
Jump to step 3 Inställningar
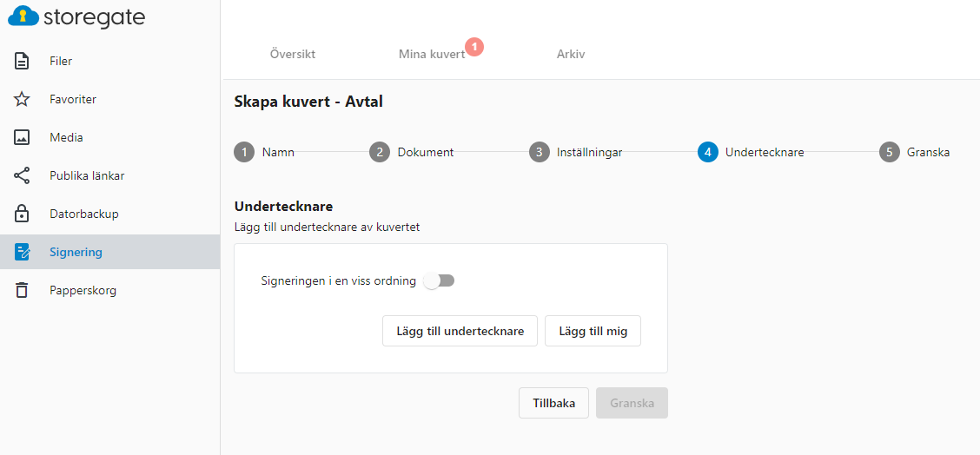575,152
